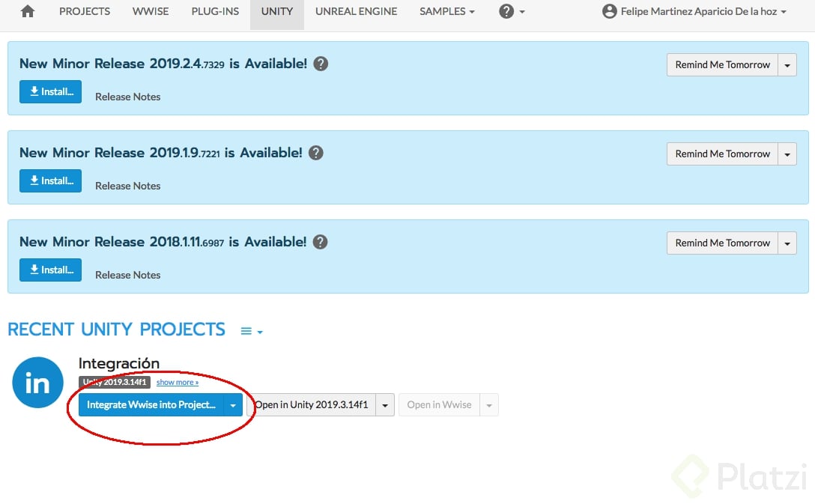Viewport: 815px width, 504px height.
Task: Expand reminder options arrow for 2019.1.9.7221
Action: coord(787,154)
